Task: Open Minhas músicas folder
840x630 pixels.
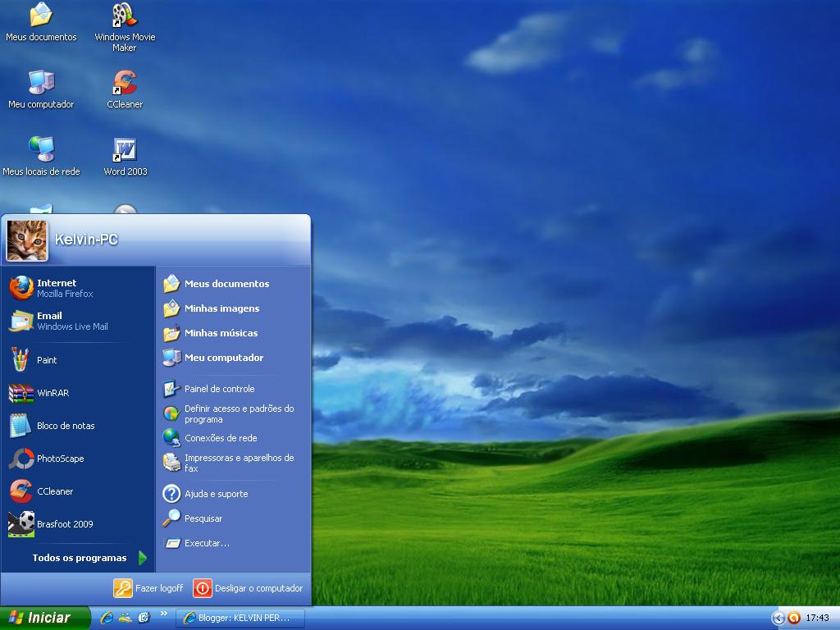Action: tap(234, 333)
